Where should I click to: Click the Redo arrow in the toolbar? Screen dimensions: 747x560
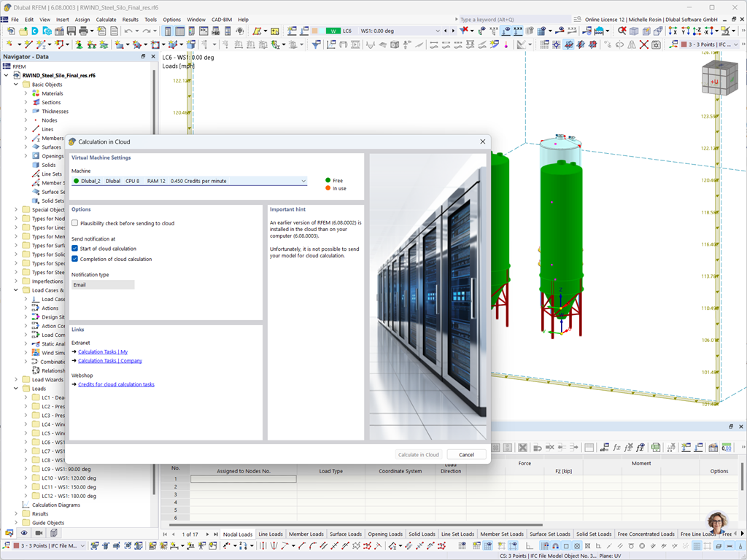[147, 31]
